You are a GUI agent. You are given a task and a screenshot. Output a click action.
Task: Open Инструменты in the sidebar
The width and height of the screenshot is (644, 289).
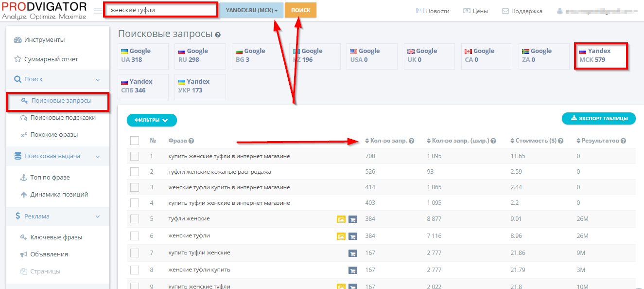click(x=39, y=40)
